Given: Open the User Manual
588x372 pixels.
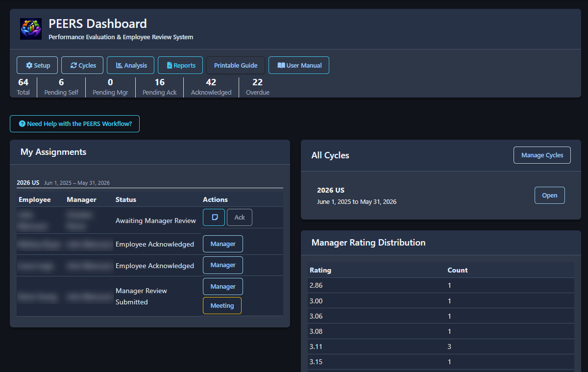Looking at the screenshot, I should coord(299,65).
